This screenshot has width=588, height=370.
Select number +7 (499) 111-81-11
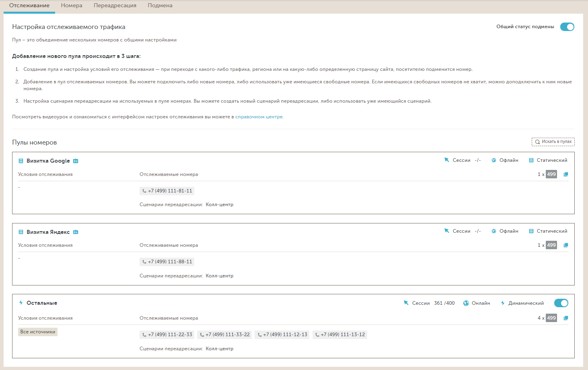click(167, 191)
